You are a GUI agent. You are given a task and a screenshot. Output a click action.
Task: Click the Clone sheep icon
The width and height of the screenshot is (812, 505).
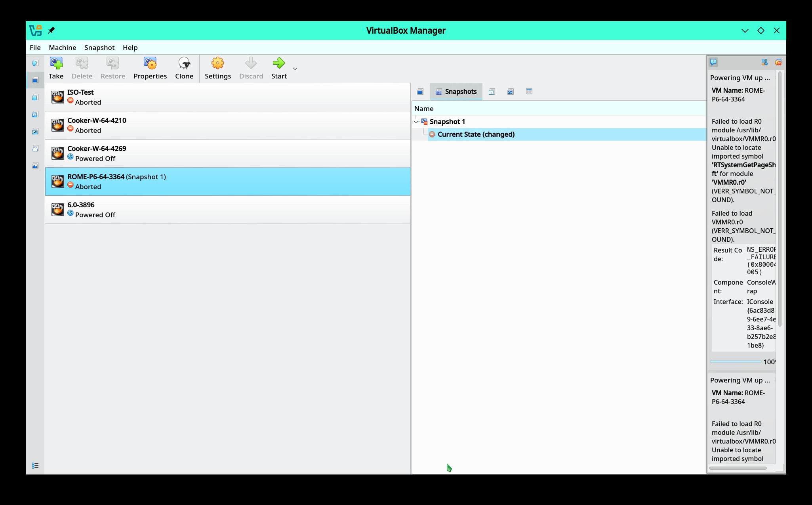[184, 63]
